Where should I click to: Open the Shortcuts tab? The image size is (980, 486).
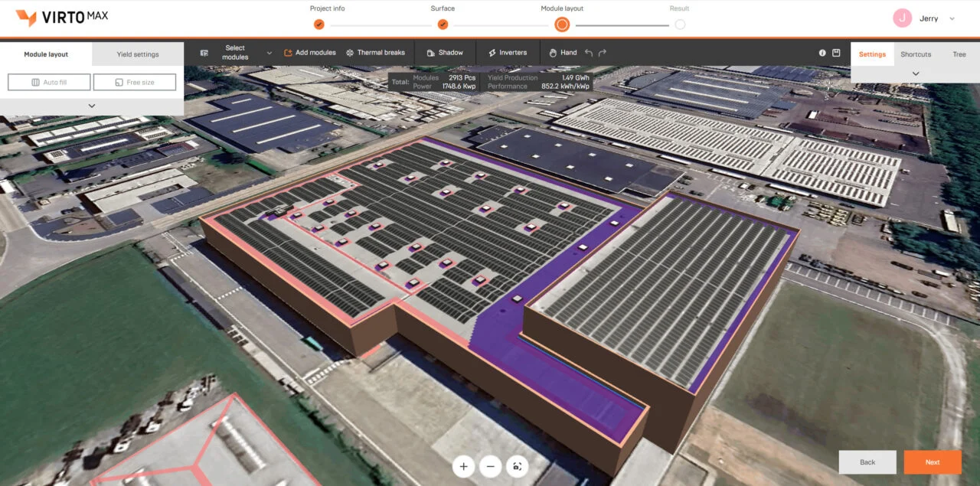(x=916, y=54)
